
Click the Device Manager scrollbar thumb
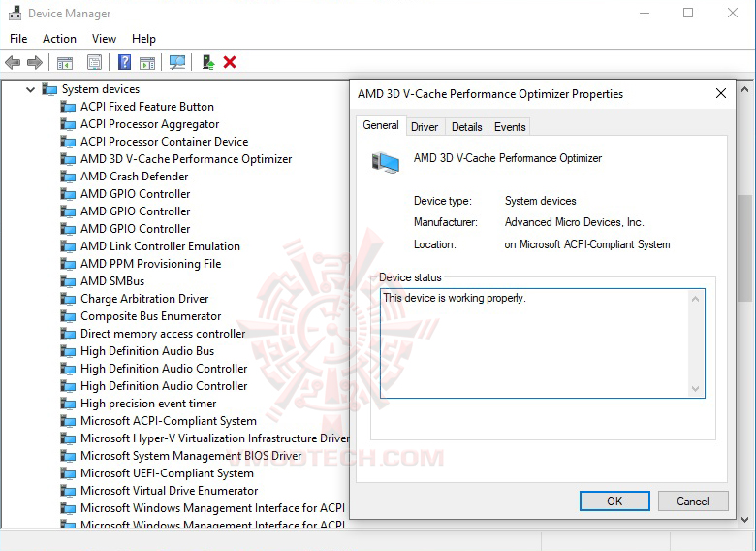coord(744,248)
